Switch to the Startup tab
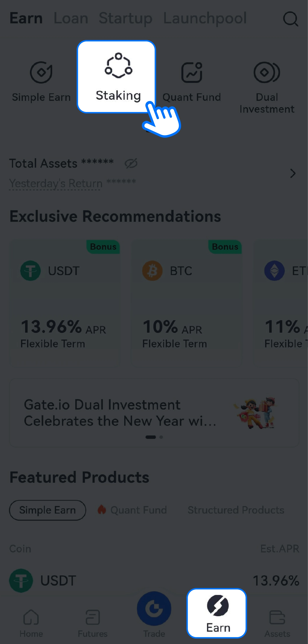Screen dimensions: 308x644 pos(125,18)
